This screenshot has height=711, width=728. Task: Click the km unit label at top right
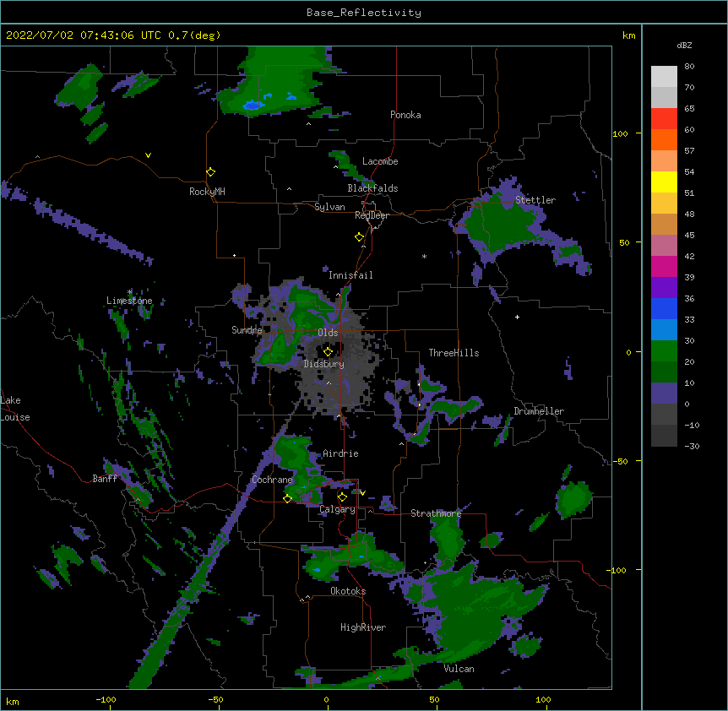tap(628, 35)
